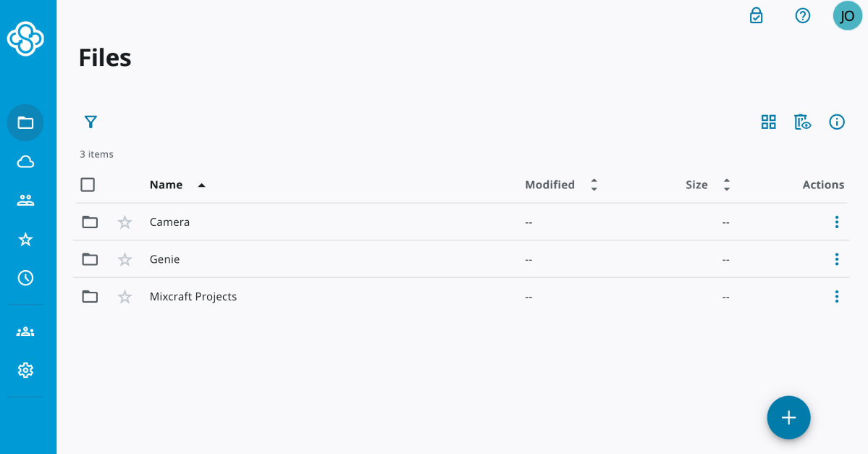This screenshot has width=868, height=454.
Task: Click the Sync.com logo in sidebar
Action: click(x=25, y=38)
